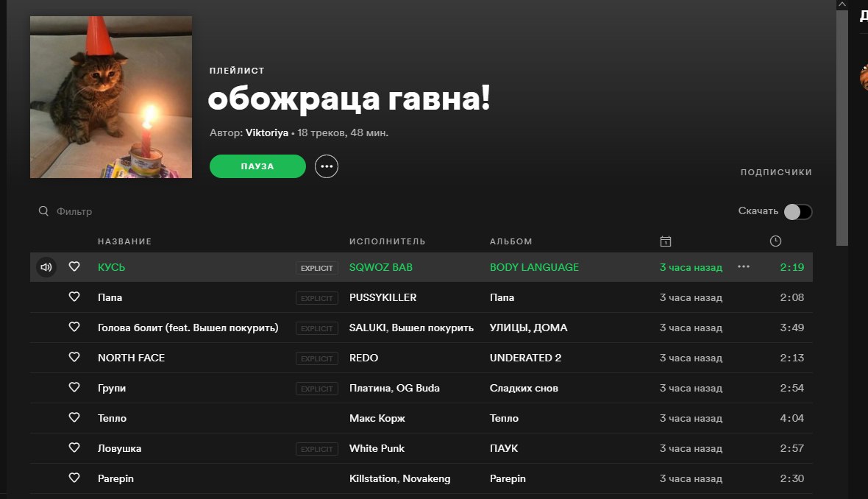Sort by duration clock icon

point(775,241)
